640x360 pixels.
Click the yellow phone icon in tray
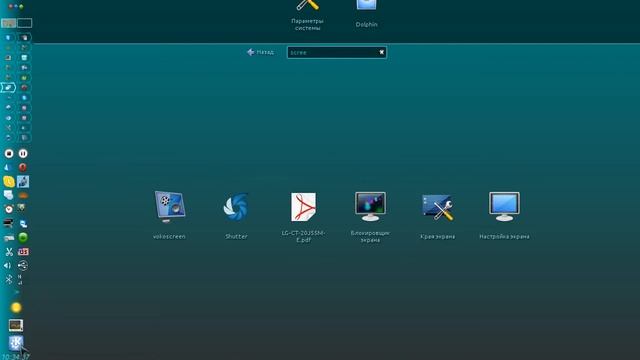9,181
